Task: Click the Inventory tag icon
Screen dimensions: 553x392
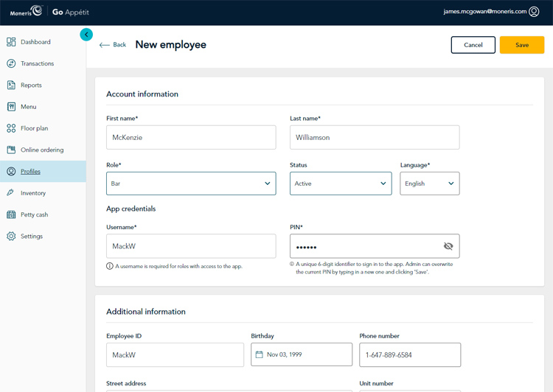Action: pyautogui.click(x=10, y=192)
